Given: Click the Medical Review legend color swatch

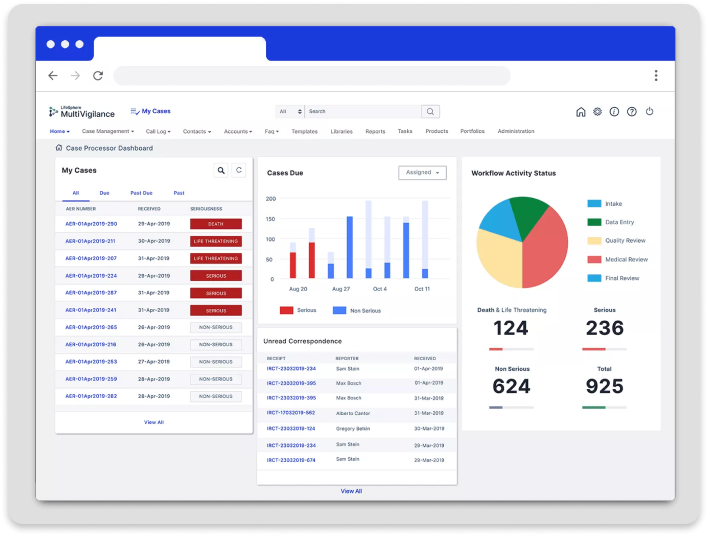Looking at the screenshot, I should click(x=594, y=260).
